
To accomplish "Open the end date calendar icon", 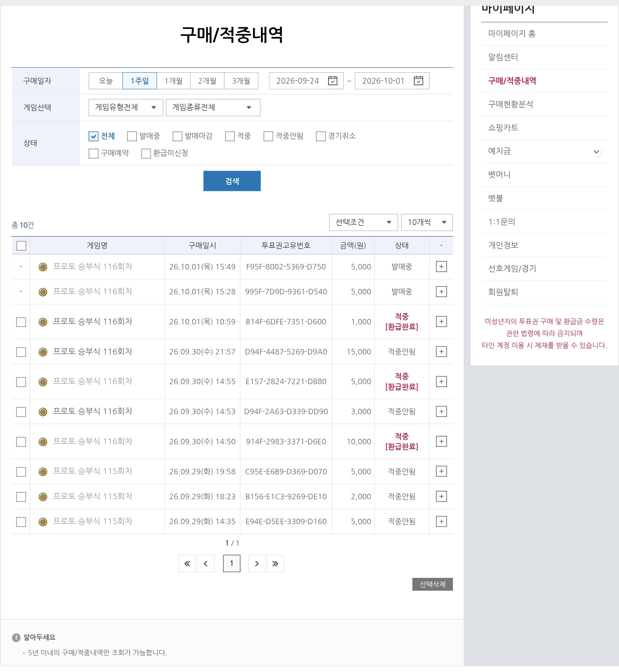I will click(418, 81).
